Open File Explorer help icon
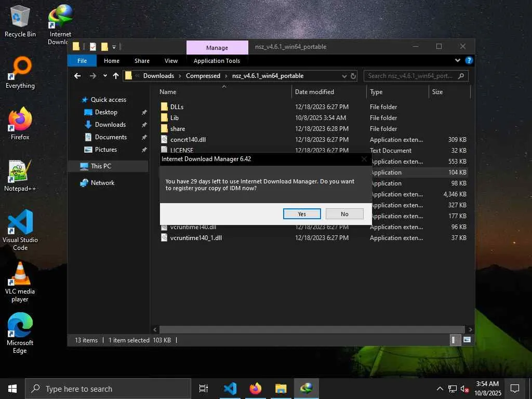The width and height of the screenshot is (532, 399). point(469,60)
